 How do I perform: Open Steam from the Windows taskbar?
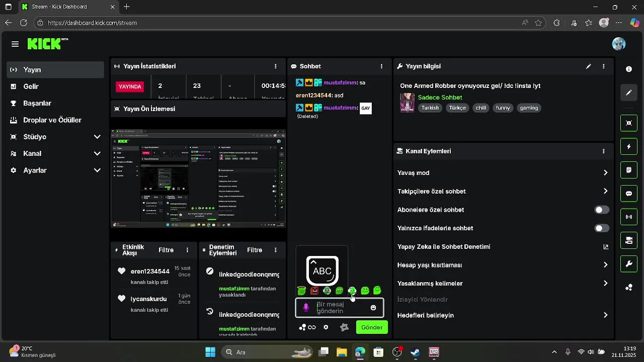[x=416, y=352]
